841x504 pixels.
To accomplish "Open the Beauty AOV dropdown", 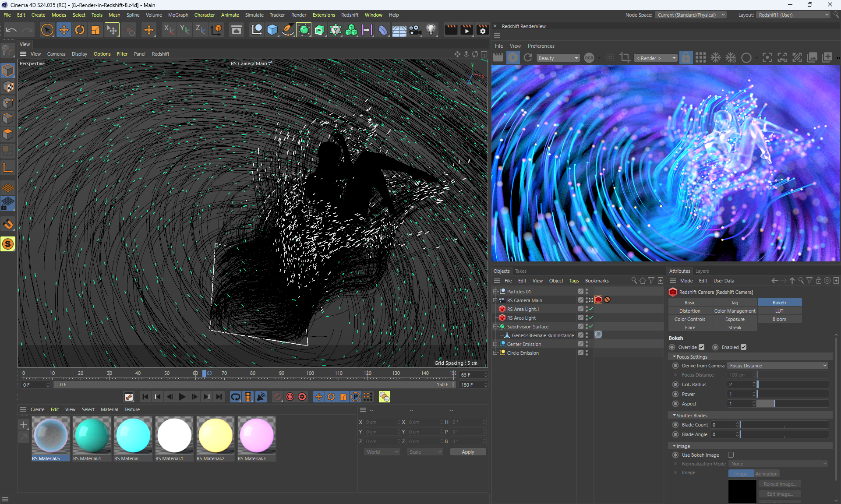I will coord(558,58).
